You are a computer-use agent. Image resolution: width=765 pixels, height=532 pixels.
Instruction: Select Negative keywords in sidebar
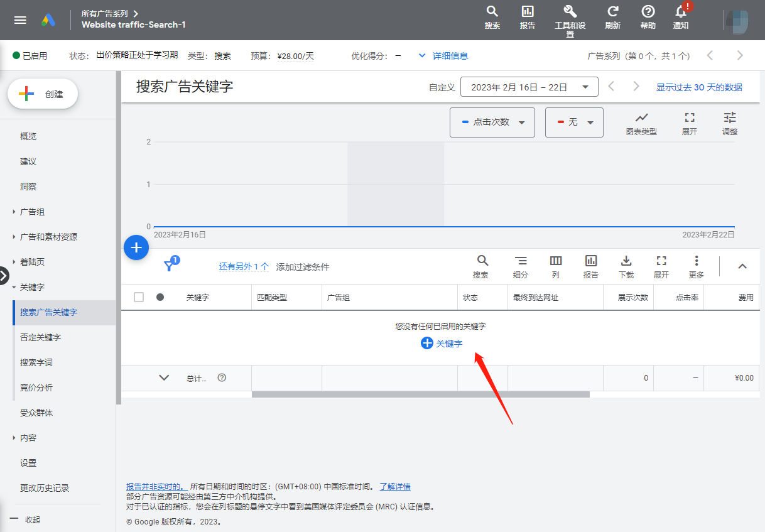tap(41, 337)
